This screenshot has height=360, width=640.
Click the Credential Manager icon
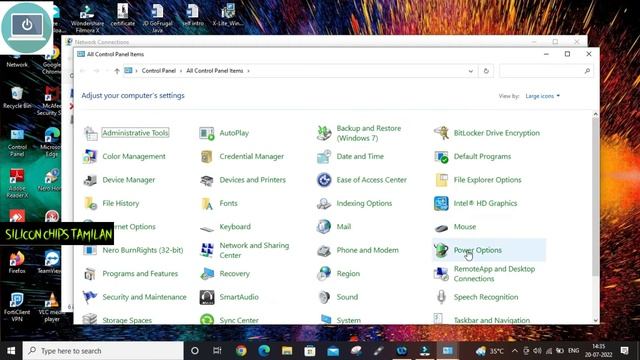207,156
